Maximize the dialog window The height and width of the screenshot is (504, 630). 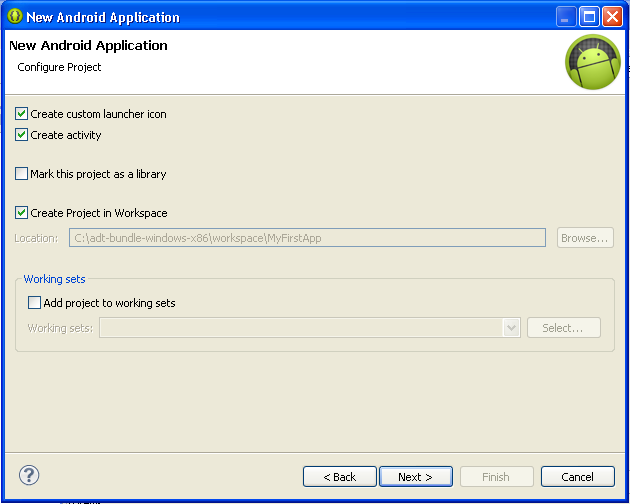pyautogui.click(x=589, y=17)
